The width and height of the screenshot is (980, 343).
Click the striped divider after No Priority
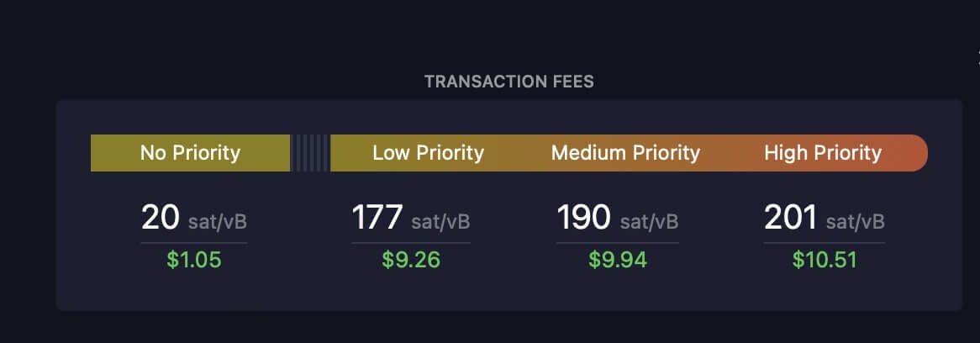(310, 152)
